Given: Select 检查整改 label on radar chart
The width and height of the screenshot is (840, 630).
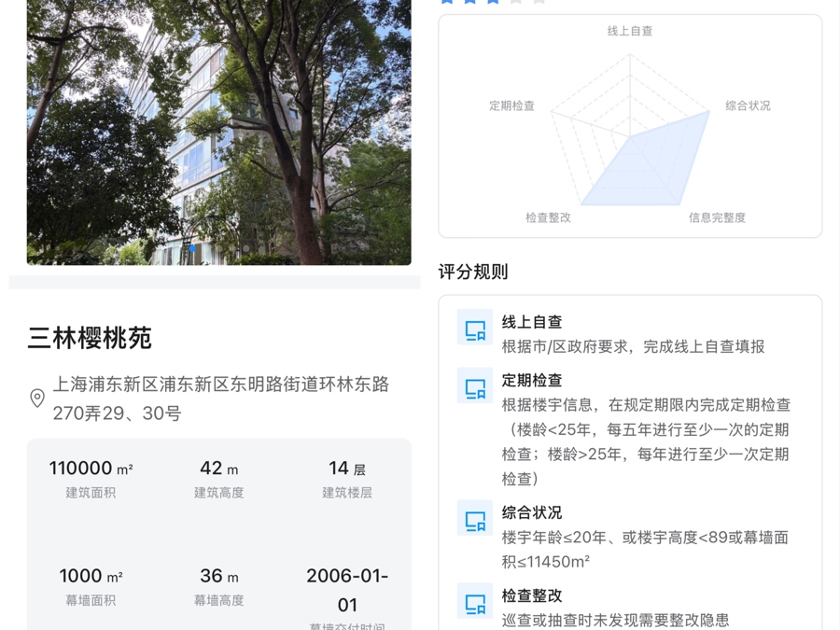Looking at the screenshot, I should (x=548, y=217).
